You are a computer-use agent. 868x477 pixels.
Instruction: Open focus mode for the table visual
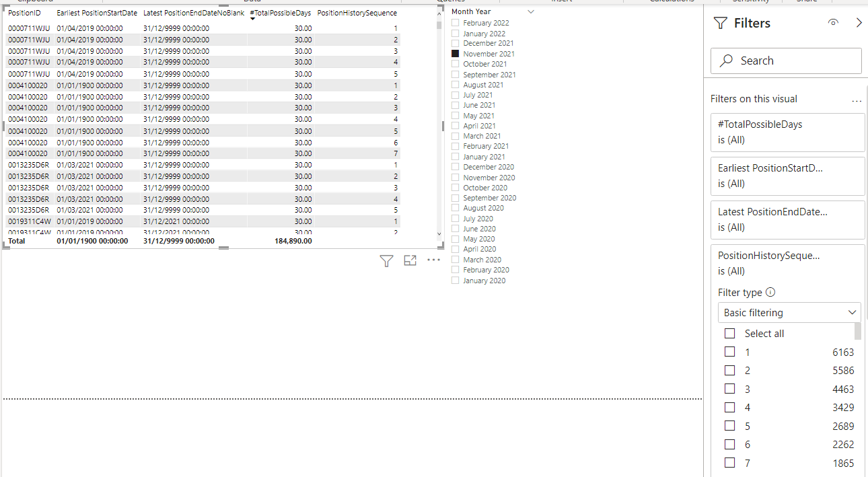(x=410, y=260)
